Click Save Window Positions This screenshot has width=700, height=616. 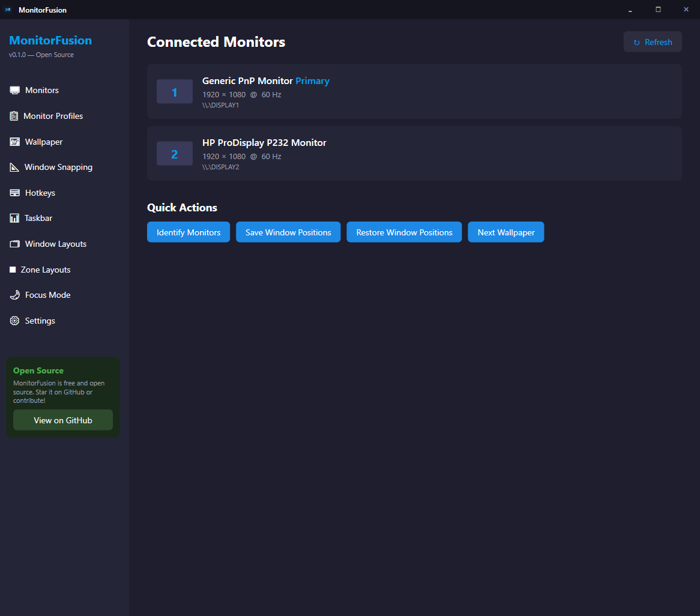coord(288,232)
